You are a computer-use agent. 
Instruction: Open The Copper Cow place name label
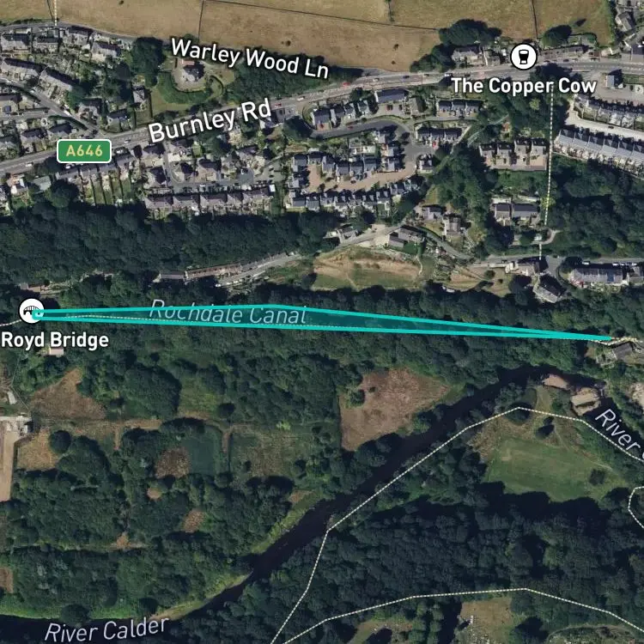[x=524, y=86]
